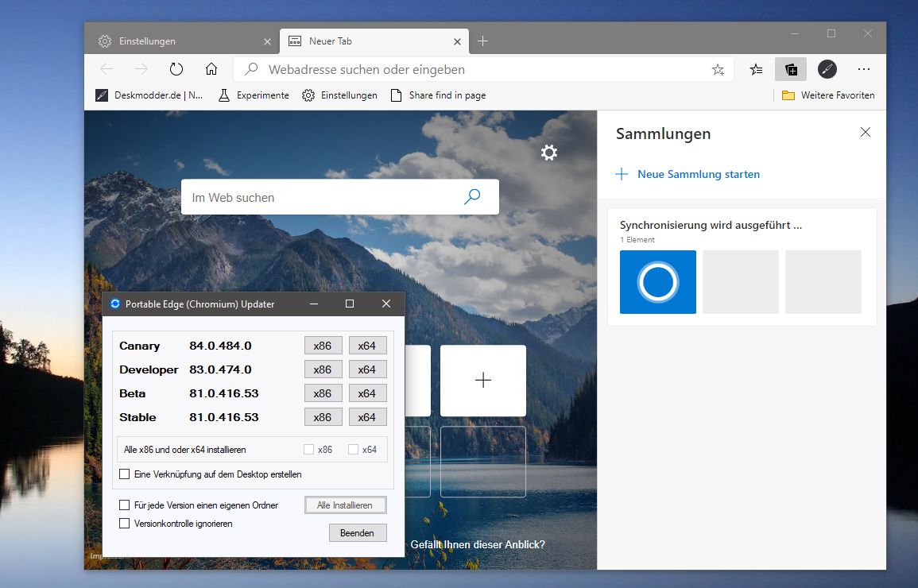Click the Developer version 83.0.474.0 text
Screen dimensions: 918x588
[x=220, y=369]
